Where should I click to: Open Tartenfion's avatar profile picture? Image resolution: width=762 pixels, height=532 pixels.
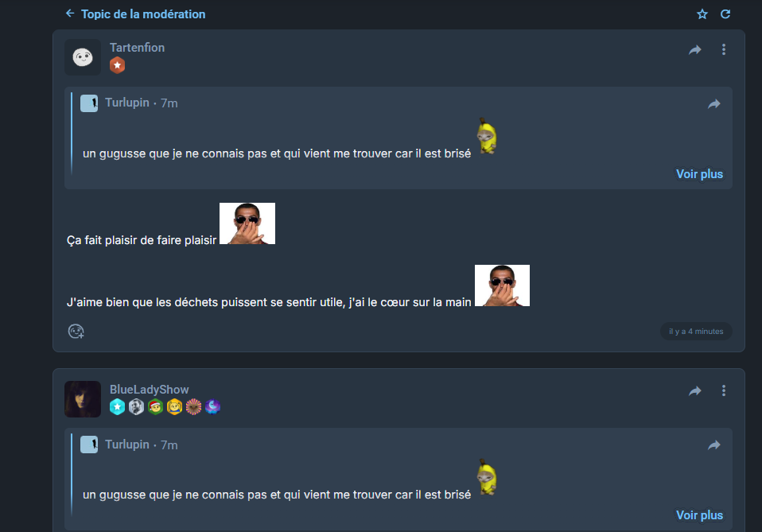coord(83,57)
